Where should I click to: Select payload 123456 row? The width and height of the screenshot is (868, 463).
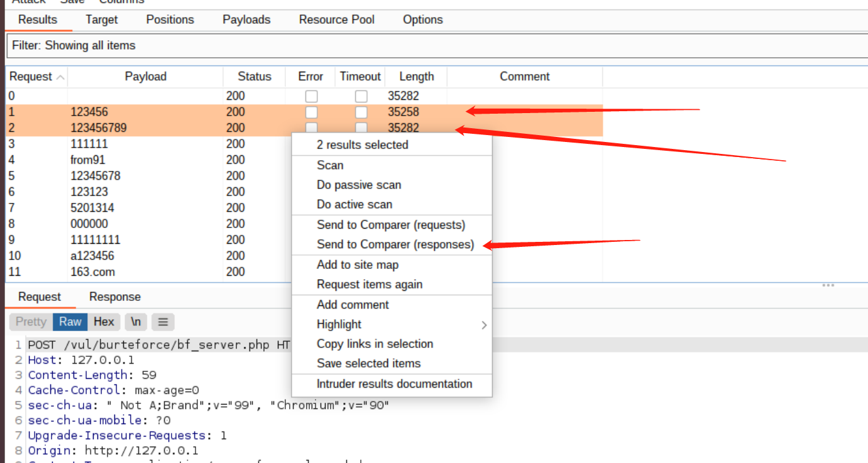(x=304, y=112)
